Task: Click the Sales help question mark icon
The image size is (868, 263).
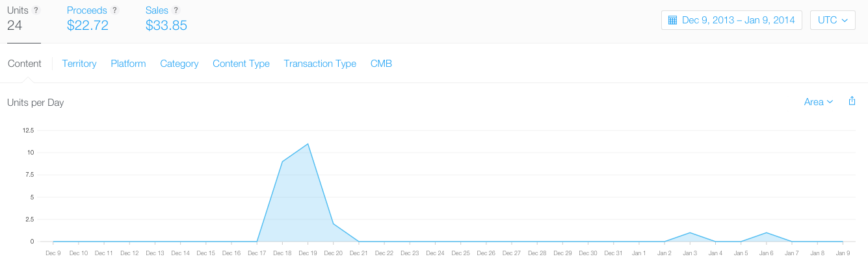Action: 176,10
